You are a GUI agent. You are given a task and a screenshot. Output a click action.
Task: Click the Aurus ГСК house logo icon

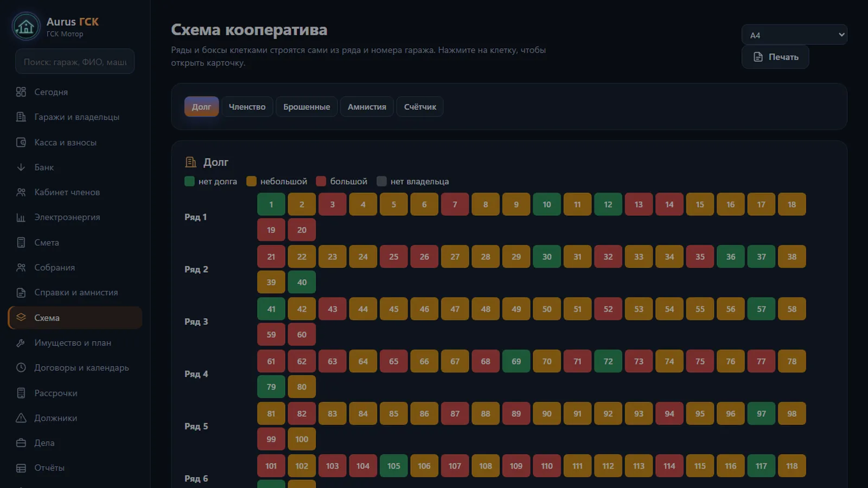(x=25, y=26)
